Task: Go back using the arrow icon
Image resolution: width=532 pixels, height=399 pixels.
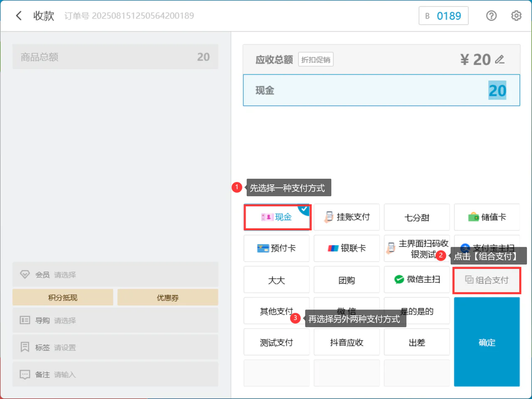Action: click(x=19, y=16)
